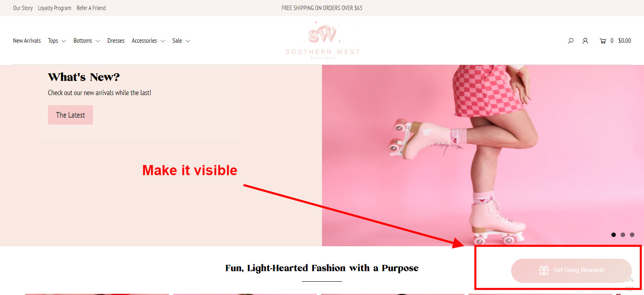
Task: Select the third slideshow dot
Action: (632, 235)
